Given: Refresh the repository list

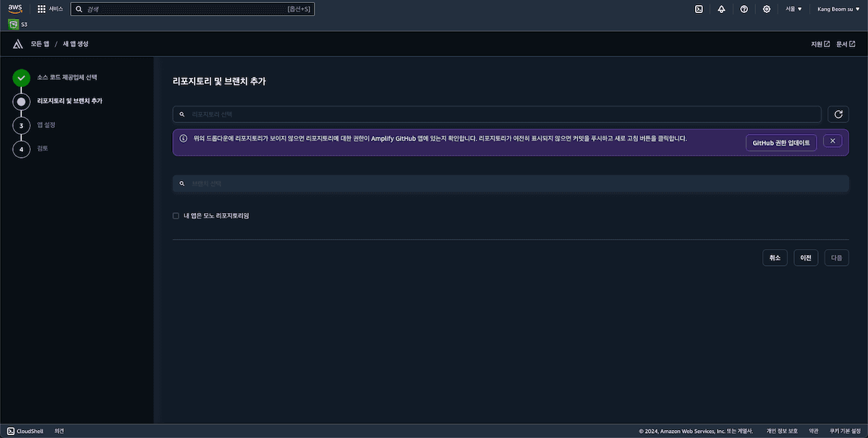Looking at the screenshot, I should [838, 114].
